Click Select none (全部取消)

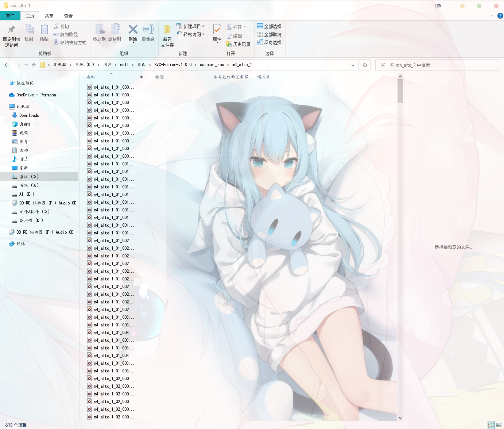pos(269,34)
